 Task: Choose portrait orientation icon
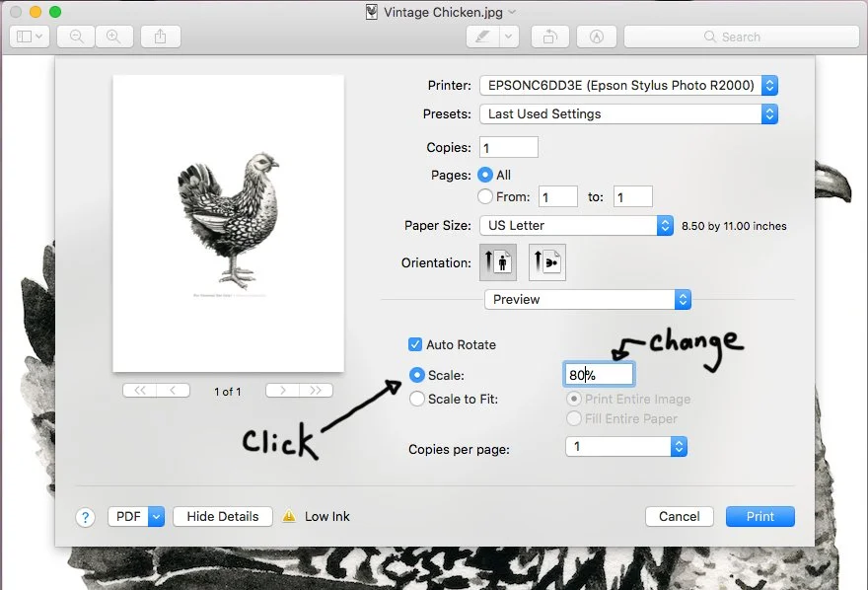click(x=498, y=261)
